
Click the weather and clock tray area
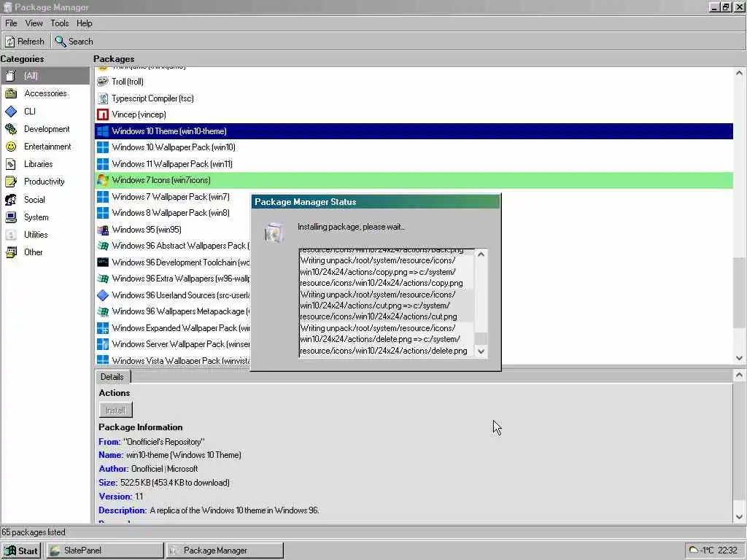[715, 551]
